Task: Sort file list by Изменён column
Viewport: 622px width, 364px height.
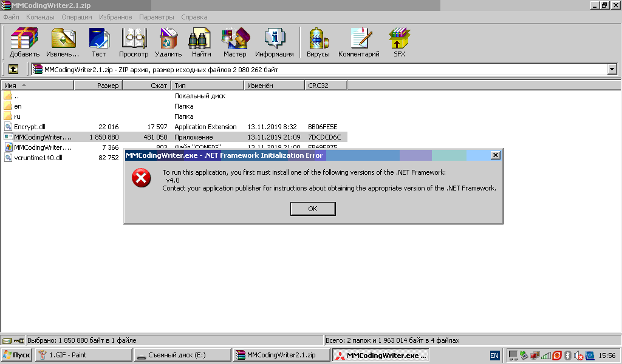Action: 274,85
